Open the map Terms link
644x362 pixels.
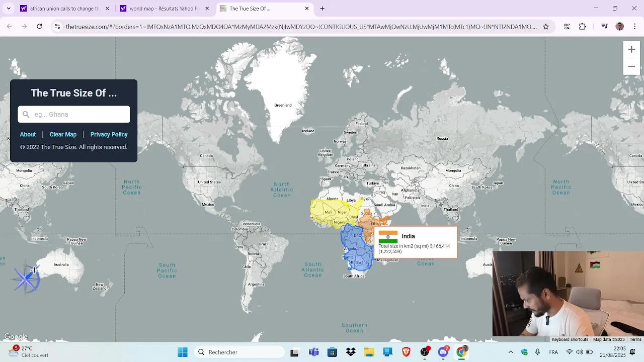[x=635, y=339]
